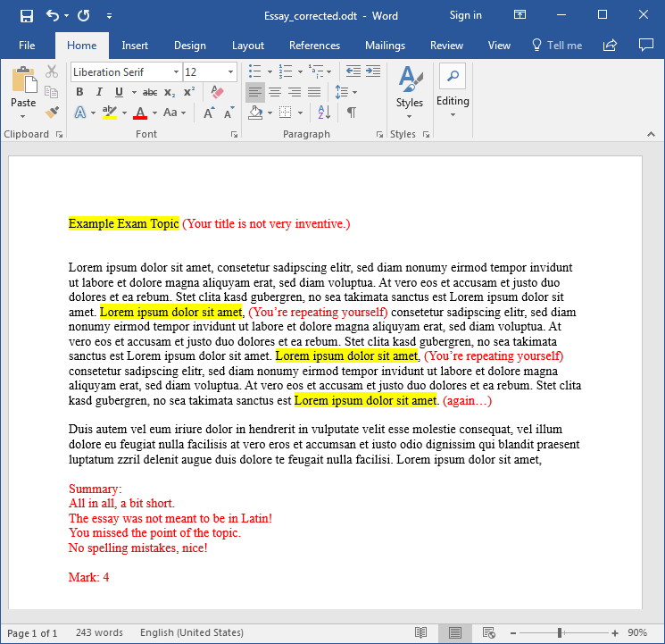Image resolution: width=665 pixels, height=644 pixels.
Task: Open the Layout tab
Action: click(x=247, y=46)
